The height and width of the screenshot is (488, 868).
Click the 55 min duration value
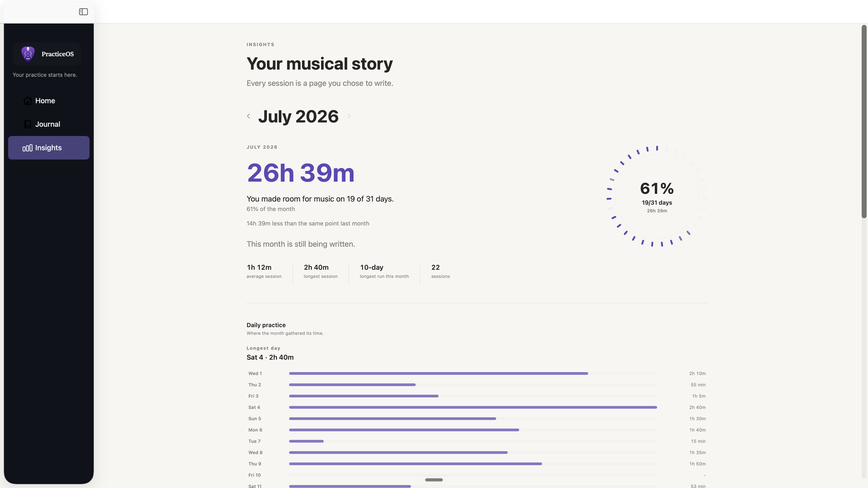pyautogui.click(x=698, y=385)
